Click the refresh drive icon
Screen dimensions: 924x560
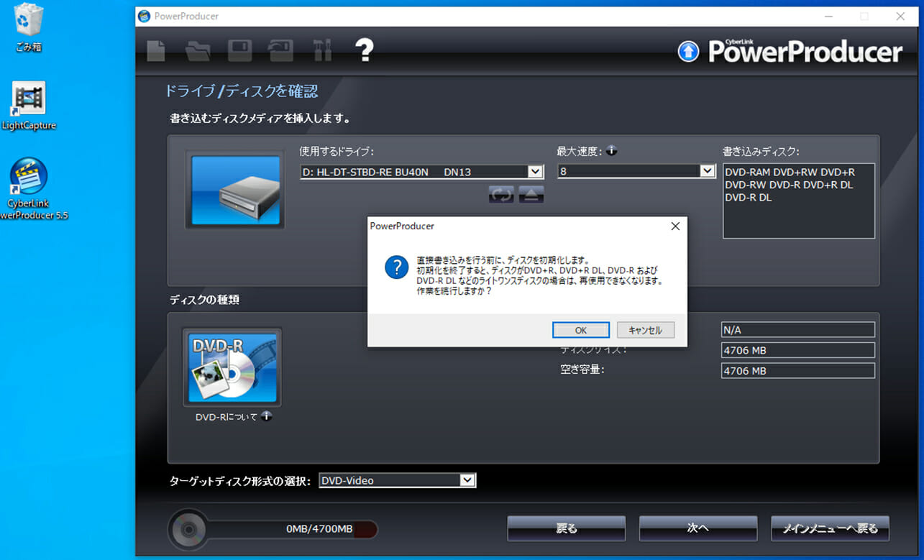point(501,194)
